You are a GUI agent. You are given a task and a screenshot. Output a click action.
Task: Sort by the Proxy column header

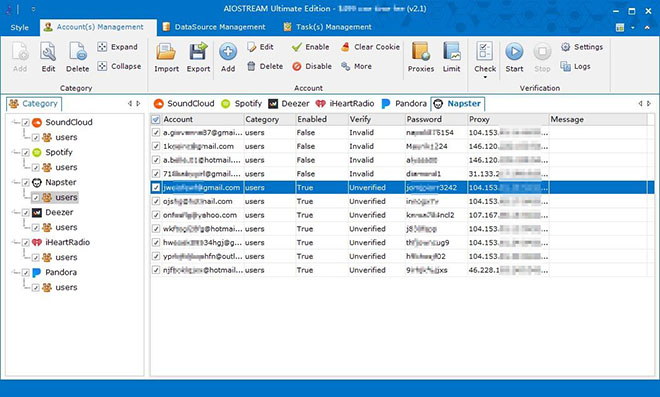point(508,120)
